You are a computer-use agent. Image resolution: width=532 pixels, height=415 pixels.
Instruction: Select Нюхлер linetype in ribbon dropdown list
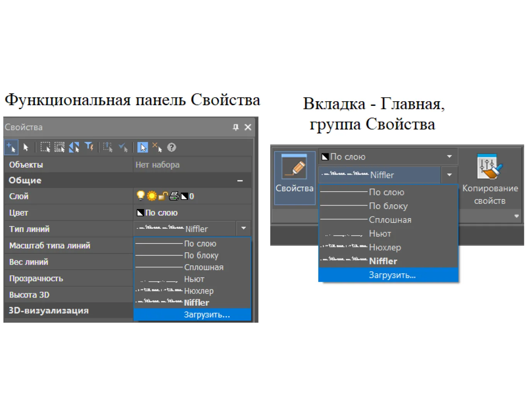click(388, 247)
